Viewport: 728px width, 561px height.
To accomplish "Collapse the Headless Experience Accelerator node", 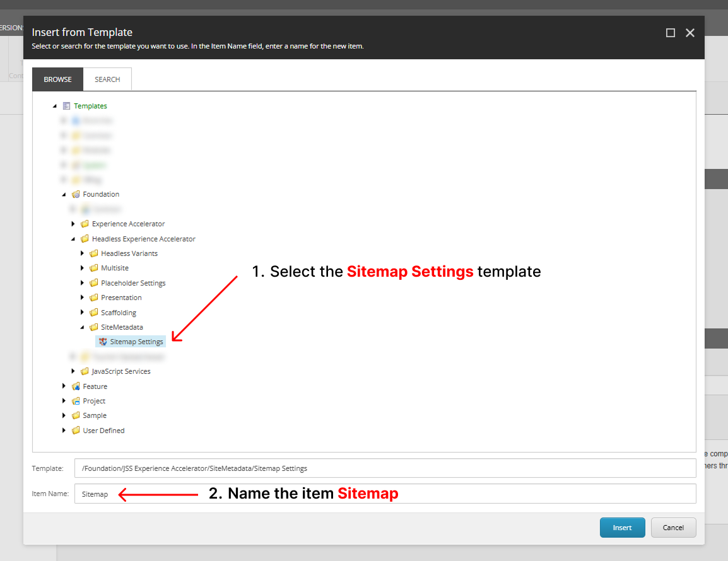I will (x=73, y=239).
